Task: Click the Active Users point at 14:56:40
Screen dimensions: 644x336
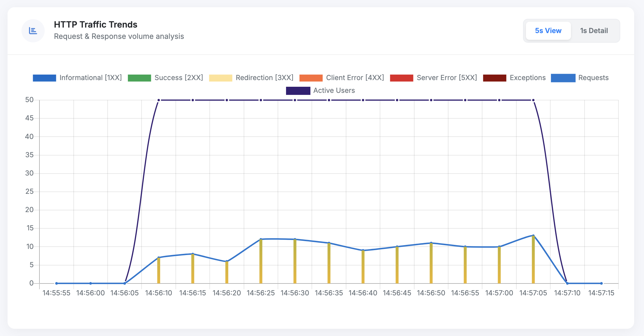Action: tap(363, 100)
